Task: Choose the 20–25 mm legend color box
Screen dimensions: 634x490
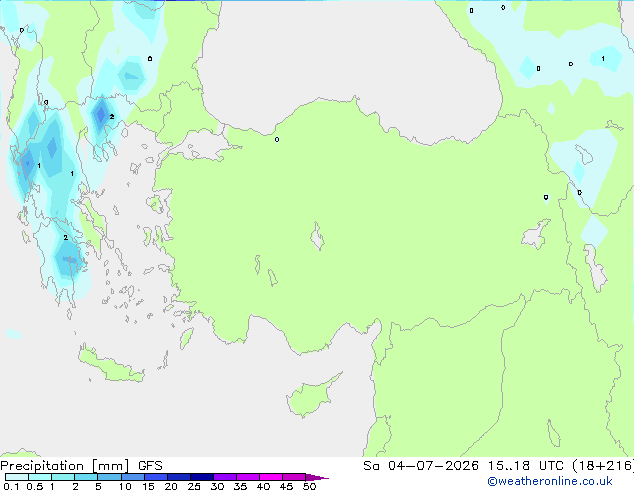Action: pyautogui.click(x=179, y=477)
